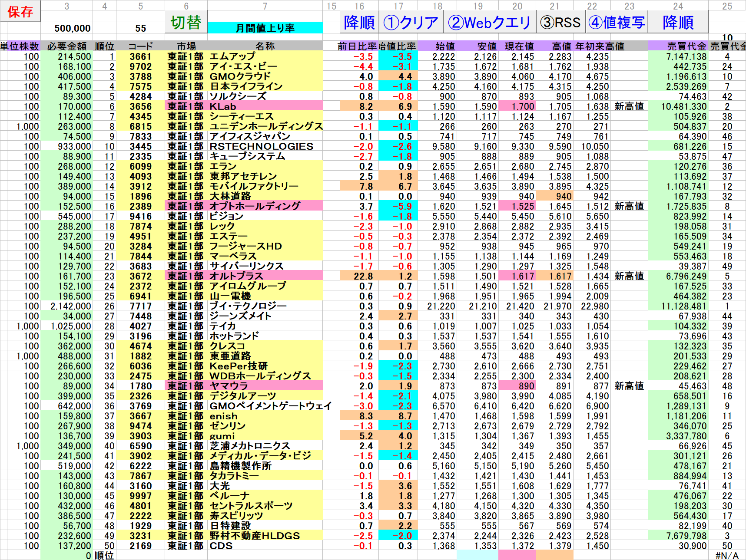Select the 500,000 amount input cell
746x560 pixels.
click(x=67, y=28)
